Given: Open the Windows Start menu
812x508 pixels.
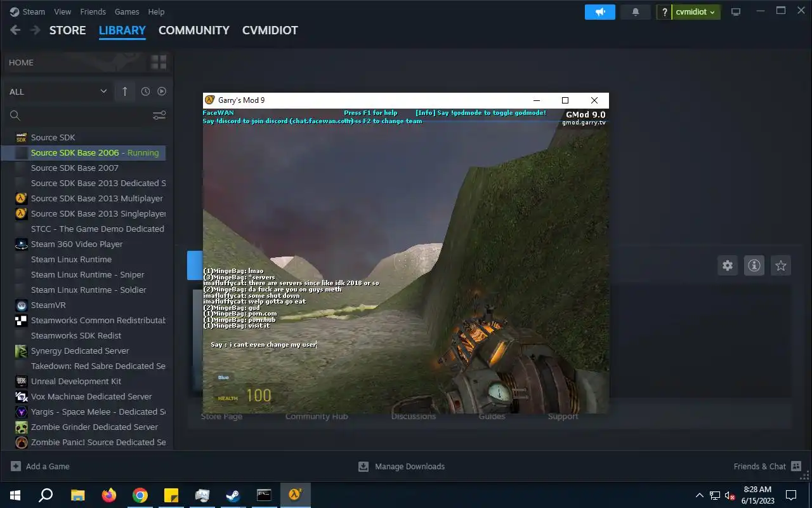Looking at the screenshot, I should (15, 495).
